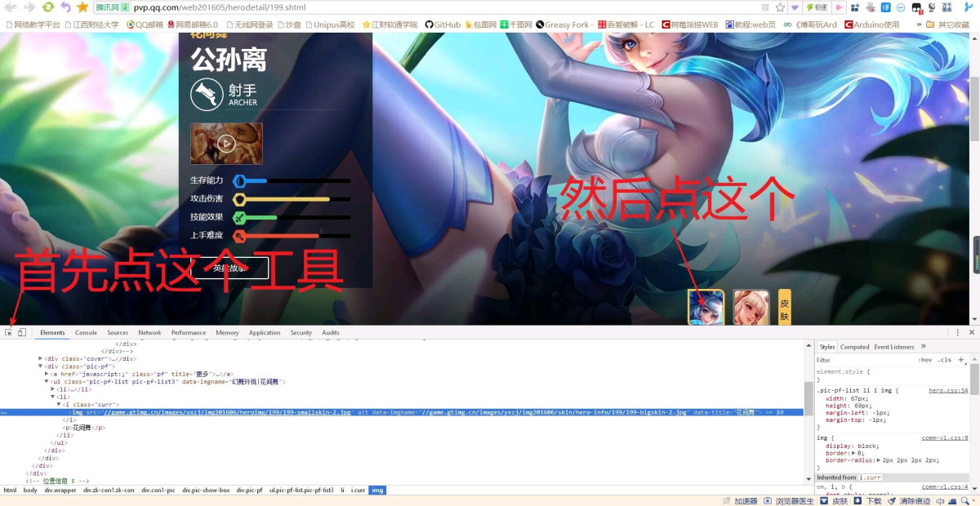Switch to the Console tab
Screen dimensions: 980x506
tap(86, 333)
